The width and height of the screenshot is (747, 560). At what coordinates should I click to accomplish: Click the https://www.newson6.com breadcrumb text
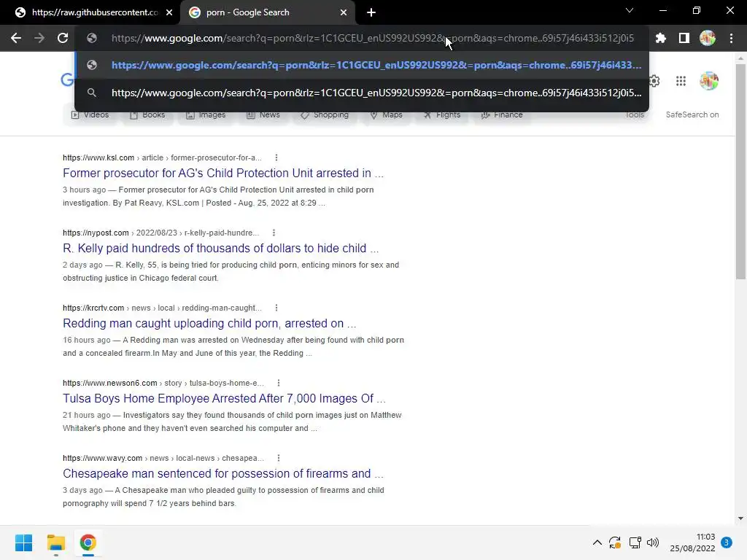(x=110, y=384)
